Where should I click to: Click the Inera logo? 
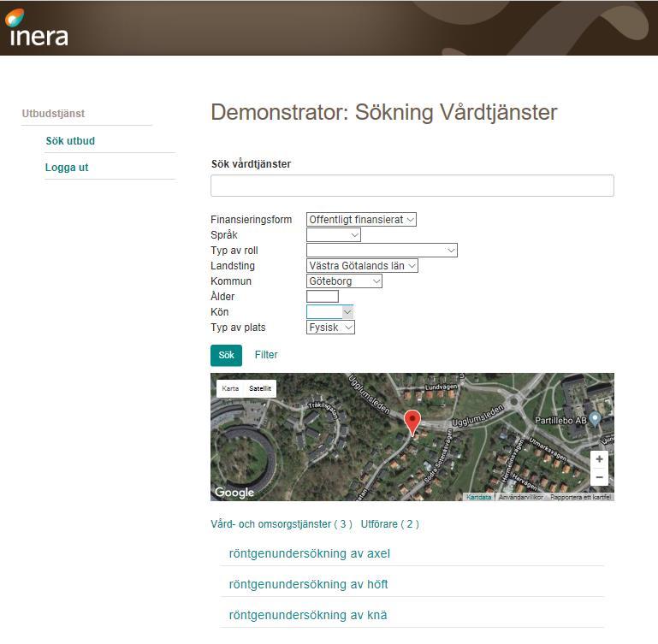coord(37,27)
